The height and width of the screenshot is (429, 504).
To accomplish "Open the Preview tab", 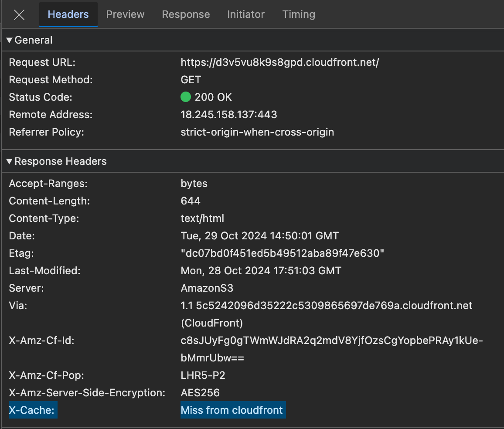I will coord(125,14).
